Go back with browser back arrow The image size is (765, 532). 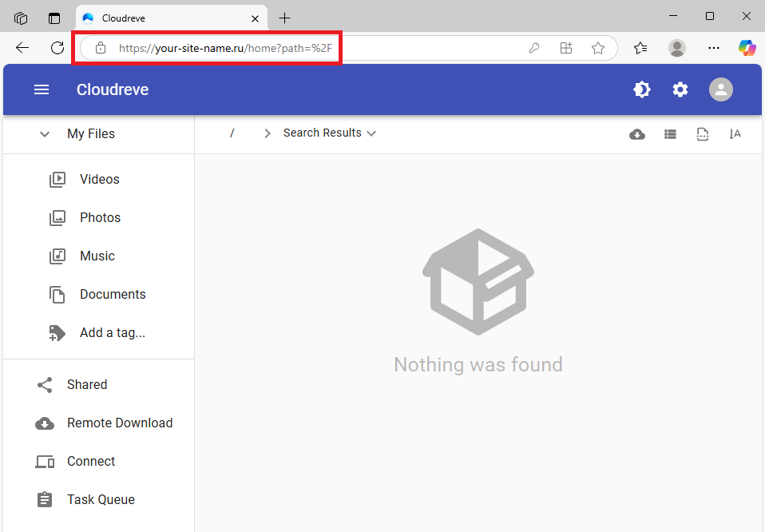coord(22,48)
